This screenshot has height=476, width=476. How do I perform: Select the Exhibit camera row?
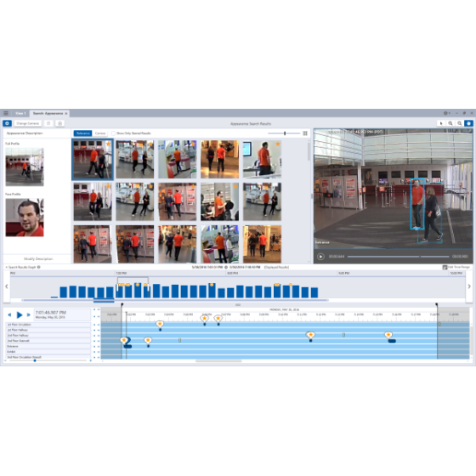[x=48, y=352]
